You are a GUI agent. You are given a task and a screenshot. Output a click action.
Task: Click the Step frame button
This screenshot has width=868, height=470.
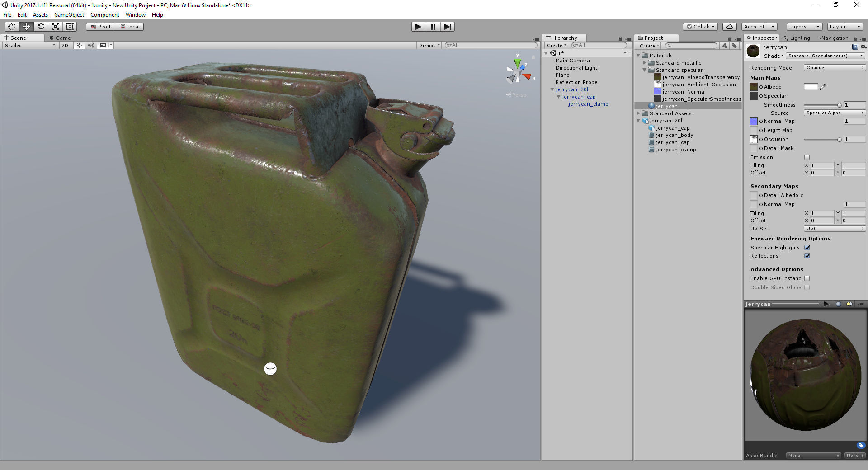tap(448, 27)
